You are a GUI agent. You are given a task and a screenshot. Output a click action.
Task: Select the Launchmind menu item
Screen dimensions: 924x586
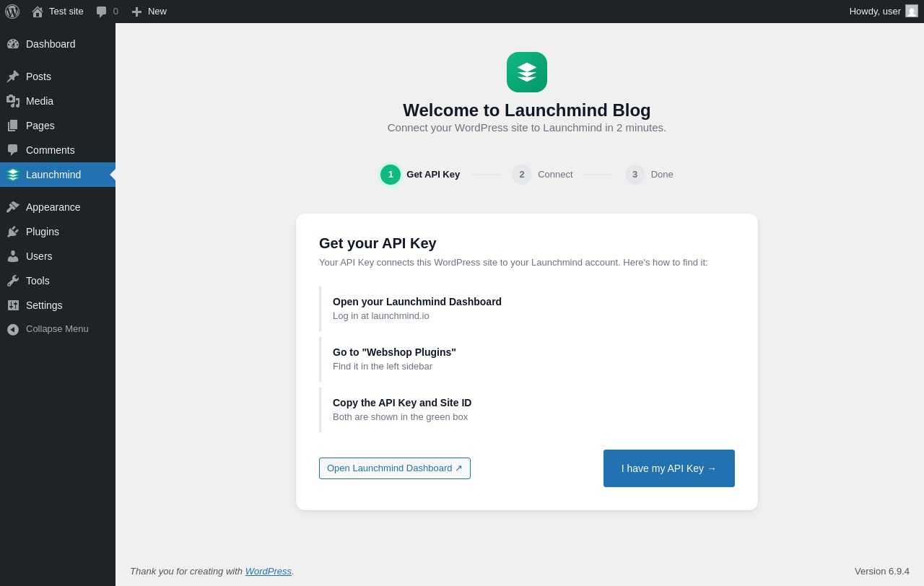[x=58, y=175]
